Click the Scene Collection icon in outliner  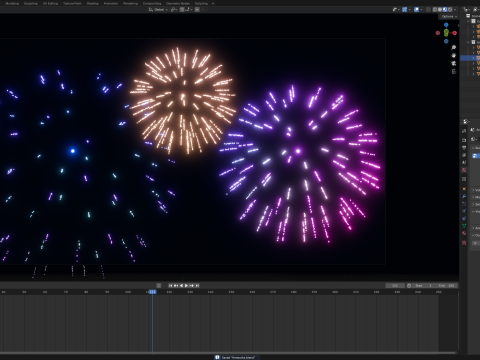coord(468,16)
